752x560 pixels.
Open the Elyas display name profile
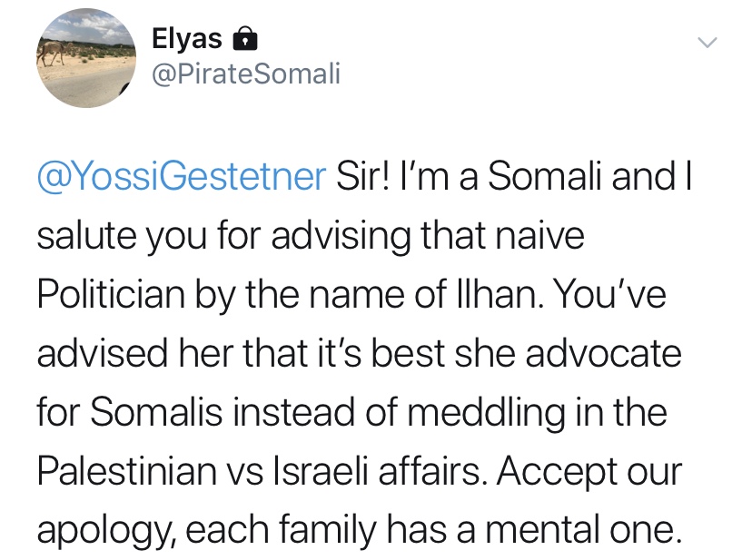(186, 38)
